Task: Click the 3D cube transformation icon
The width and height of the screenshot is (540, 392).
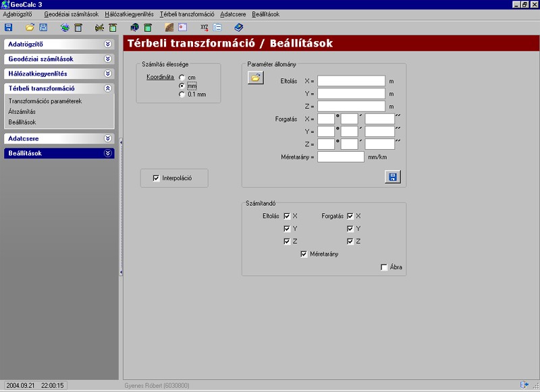Action: click(134, 28)
